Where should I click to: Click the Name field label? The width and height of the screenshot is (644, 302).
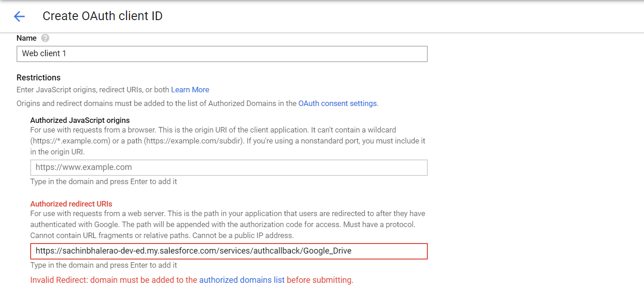[x=27, y=38]
